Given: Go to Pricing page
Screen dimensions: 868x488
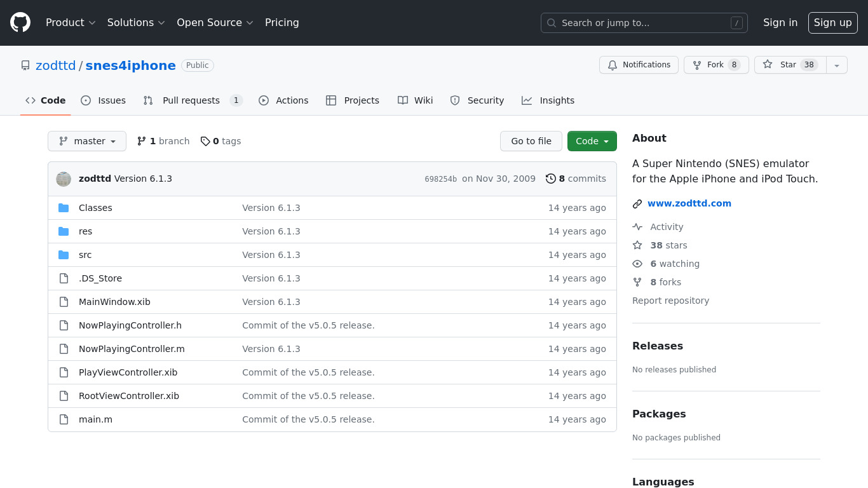Looking at the screenshot, I should point(282,22).
